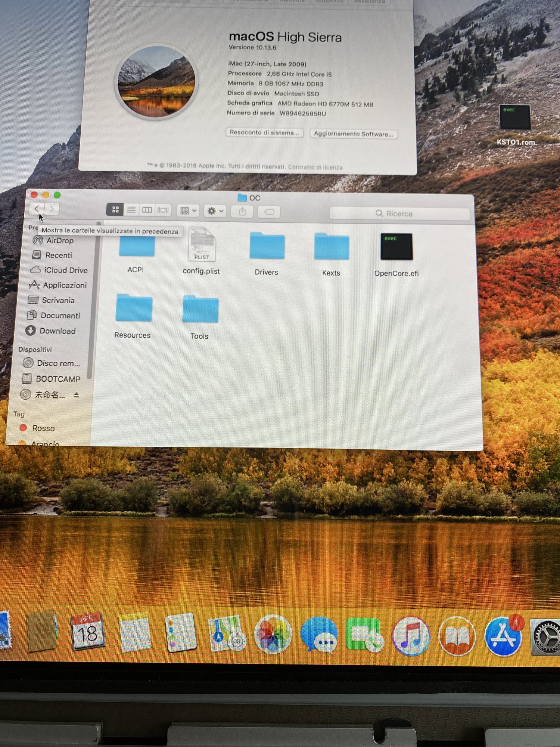Screen dimensions: 560x747
Task: Click the iMac (27-inch, Late 2009) text
Action: 267,64
